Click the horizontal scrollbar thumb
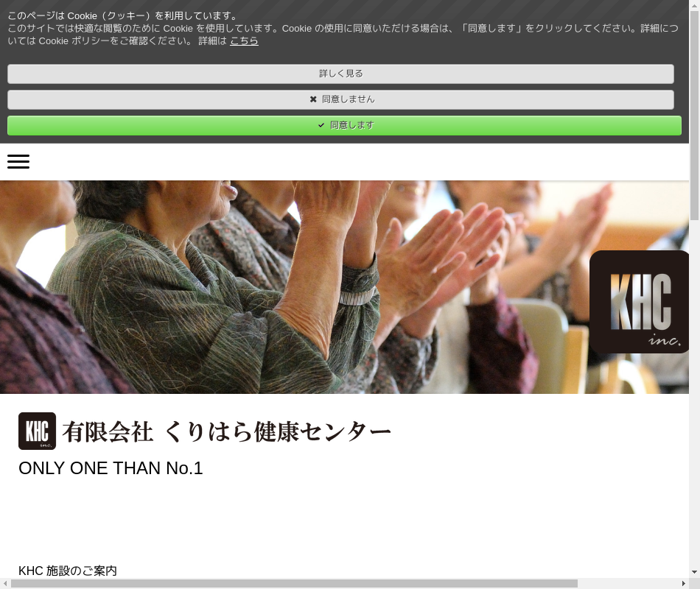700x589 pixels. click(x=295, y=584)
